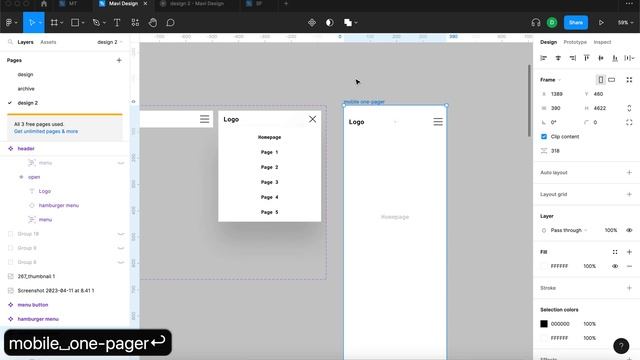Open the Figma main menu
The image size is (640, 360).
coord(11,23)
